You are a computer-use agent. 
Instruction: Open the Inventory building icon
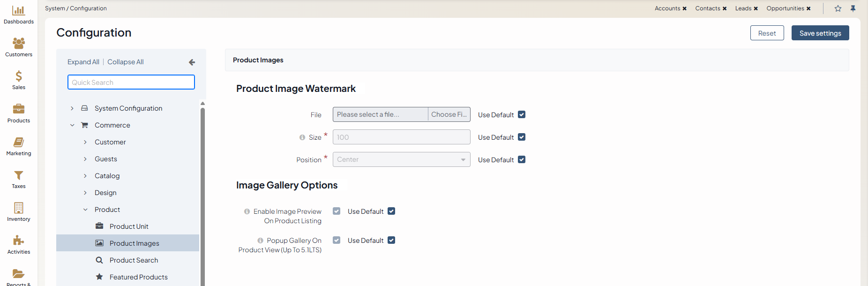tap(19, 208)
